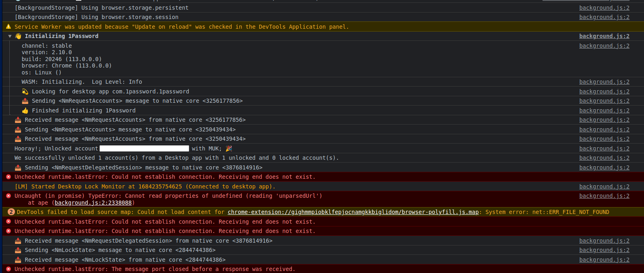Click outbox icon before Sending NmRequestAccounts 3256177856
The width and height of the screenshot is (644, 273).
25,101
